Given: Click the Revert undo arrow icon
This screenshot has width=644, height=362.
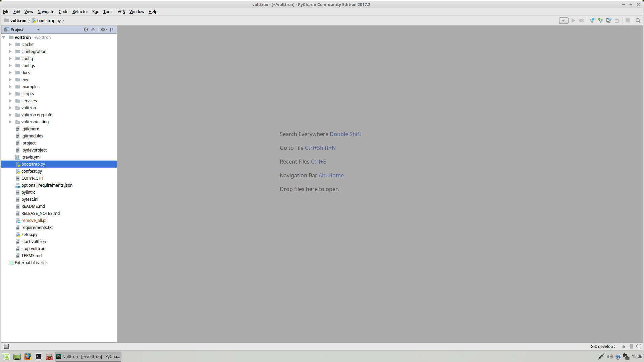Looking at the screenshot, I should [617, 21].
